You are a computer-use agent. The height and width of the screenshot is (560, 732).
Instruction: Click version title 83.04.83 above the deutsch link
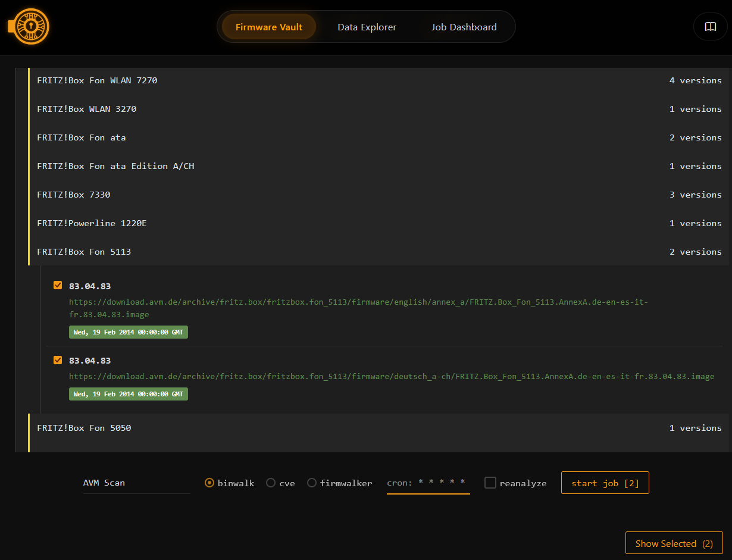click(90, 361)
